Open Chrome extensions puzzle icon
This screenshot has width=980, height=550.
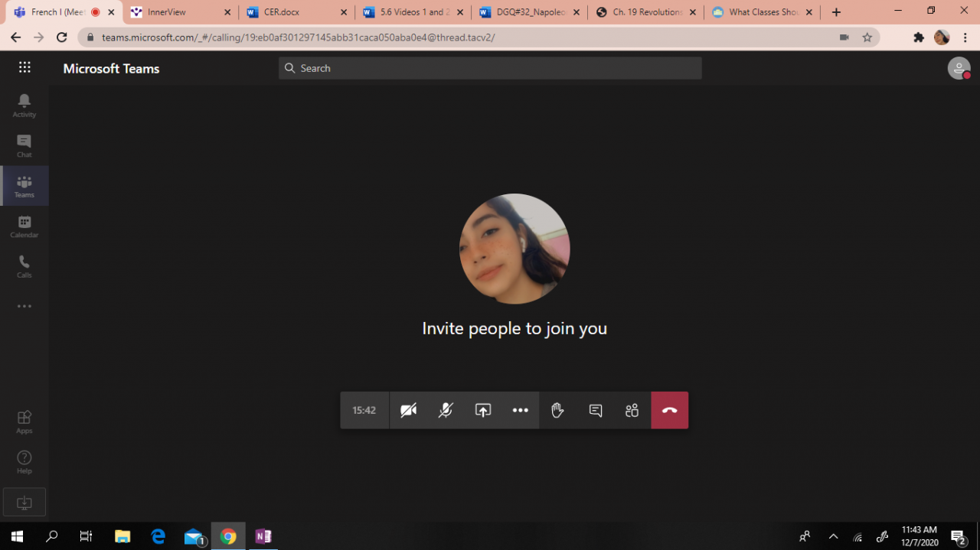[x=919, y=37]
